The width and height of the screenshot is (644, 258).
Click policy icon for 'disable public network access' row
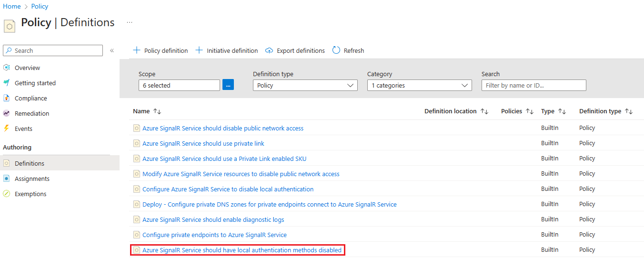137,128
